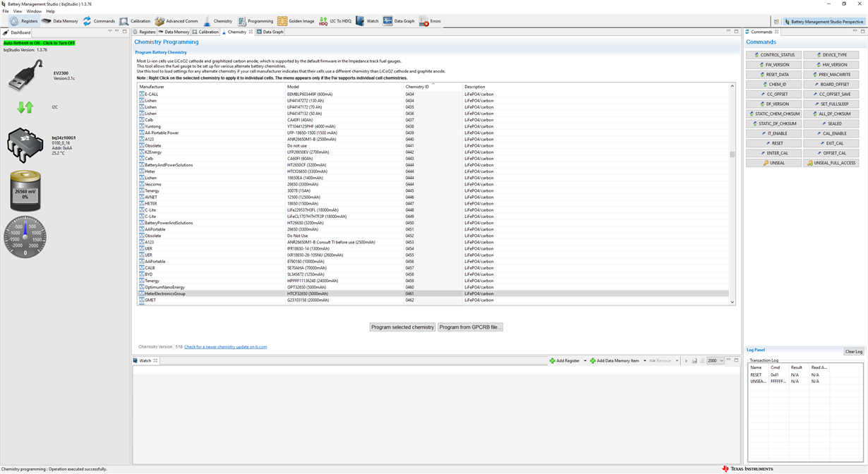Open the Registers toolbar view
Screen dimensions: 868x474
point(23,21)
